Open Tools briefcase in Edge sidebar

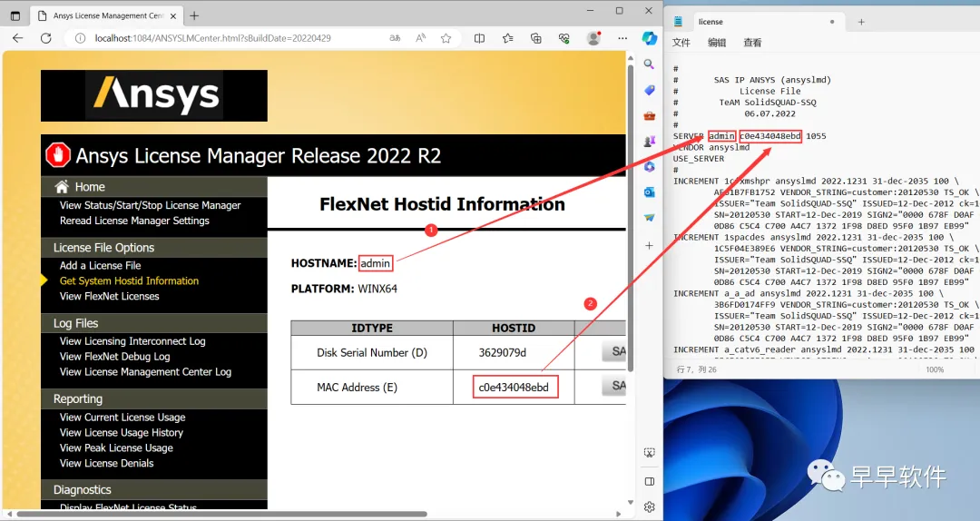point(650,115)
